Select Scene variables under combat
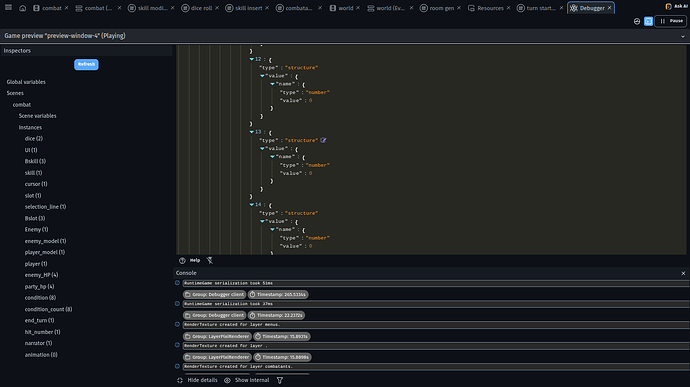 pos(37,116)
